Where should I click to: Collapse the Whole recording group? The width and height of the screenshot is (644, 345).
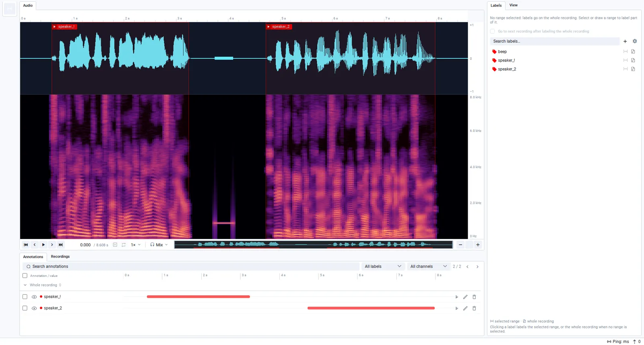(25, 285)
